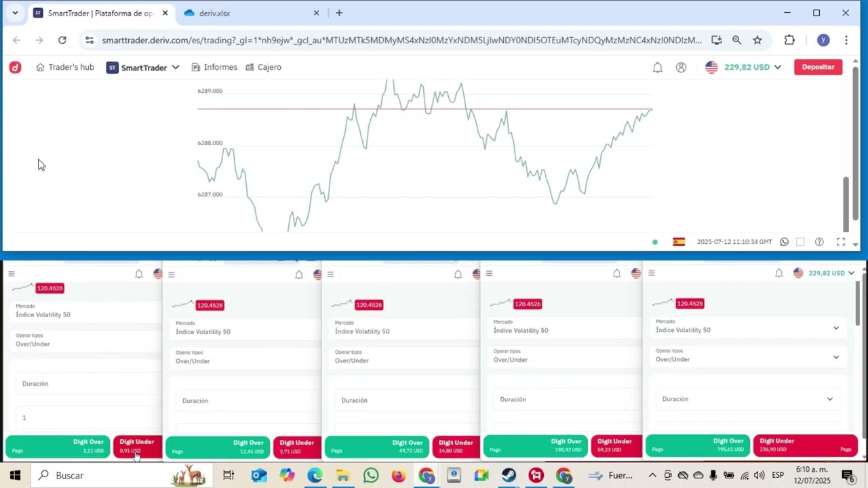
Task: Open the browser extensions puzzle icon
Action: pos(789,40)
